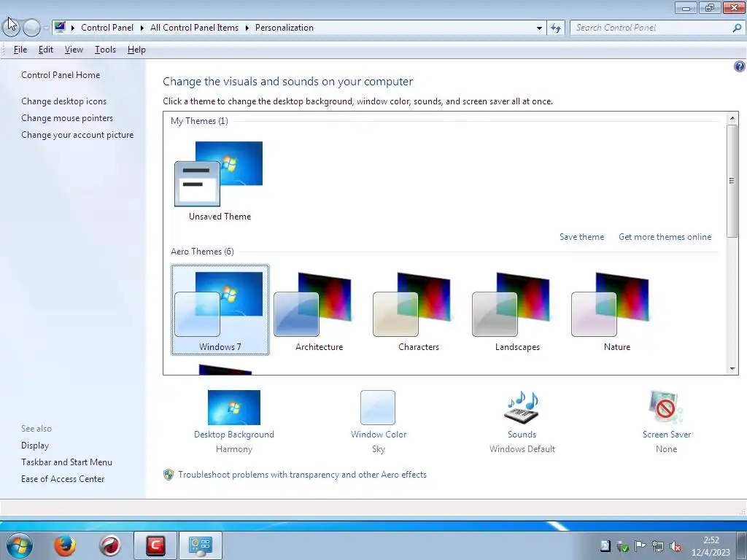Select the Architecture theme
The image size is (747, 560).
coord(319,310)
